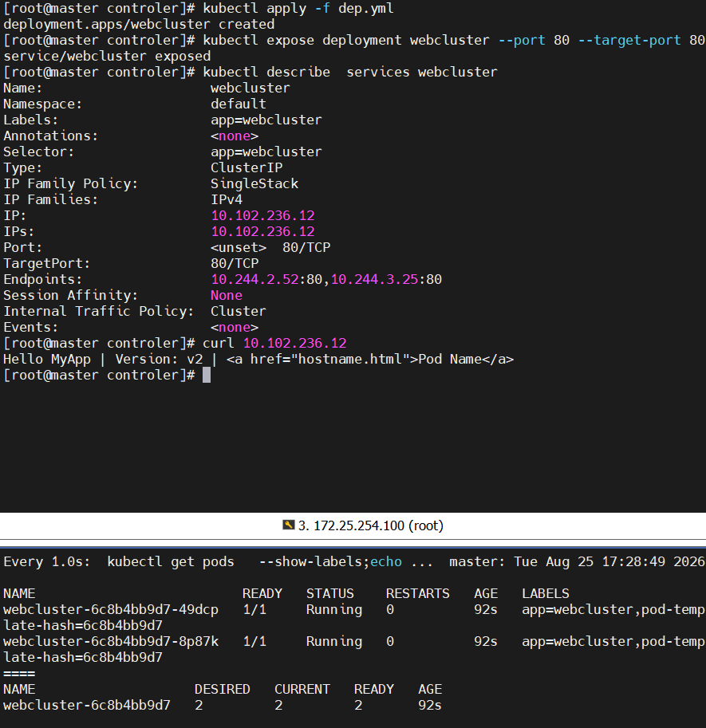Click timestamp 'Tue Aug 25 17:28:49 2026'
The image size is (706, 728).
click(609, 561)
